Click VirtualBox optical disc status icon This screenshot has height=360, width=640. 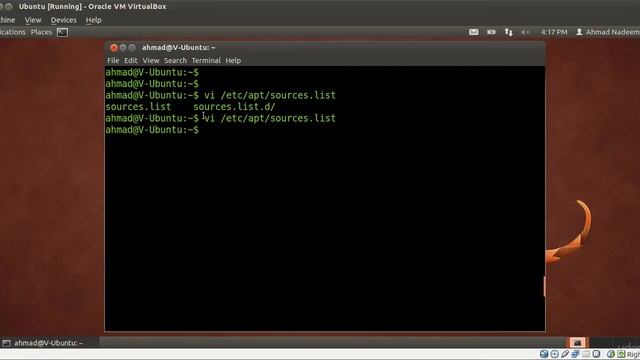pyautogui.click(x=554, y=354)
